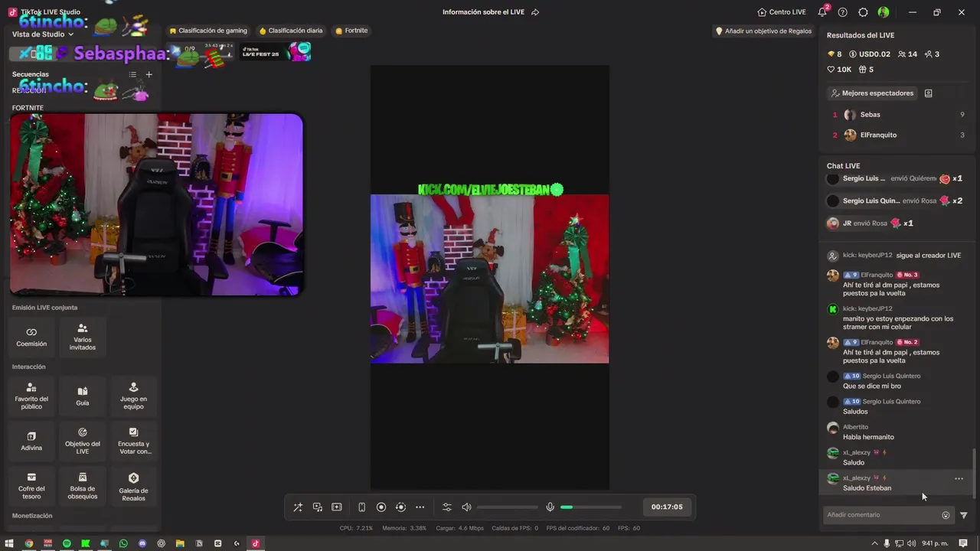Open Bolsa de obsequios tool

[83, 486]
